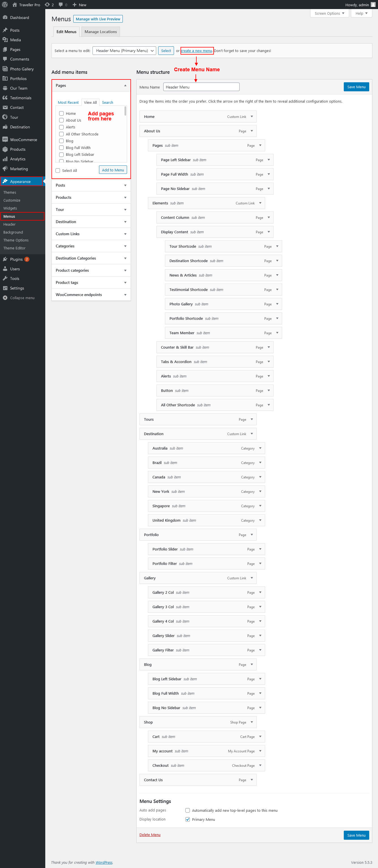Open the comments bubble icon in admin bar
The image size is (378, 868).
click(61, 5)
